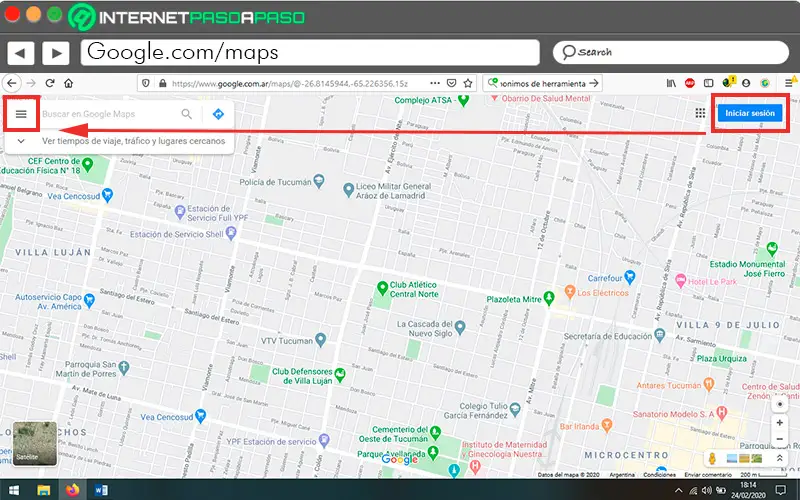
Task: Open the Windows notification center
Action: tap(781, 491)
